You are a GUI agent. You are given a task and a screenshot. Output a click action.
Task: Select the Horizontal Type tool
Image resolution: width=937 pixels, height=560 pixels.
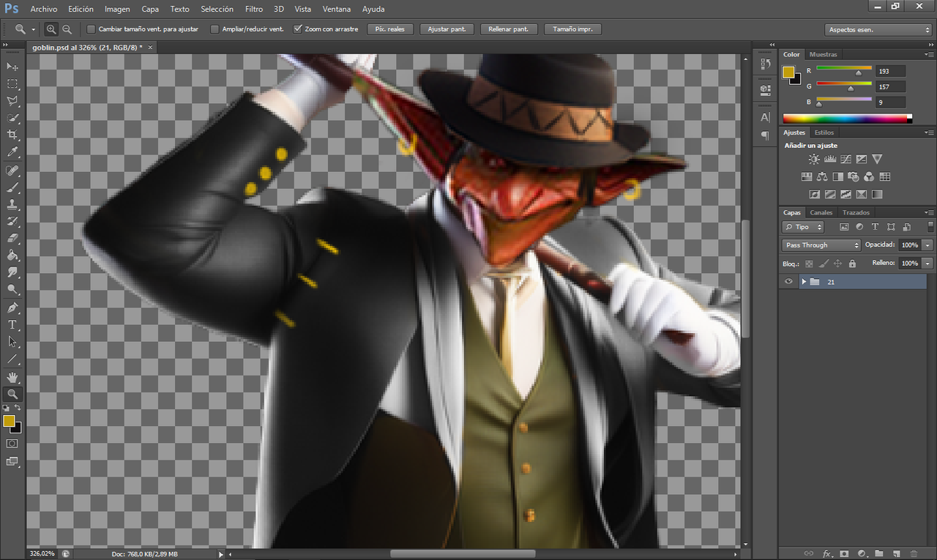click(x=12, y=324)
